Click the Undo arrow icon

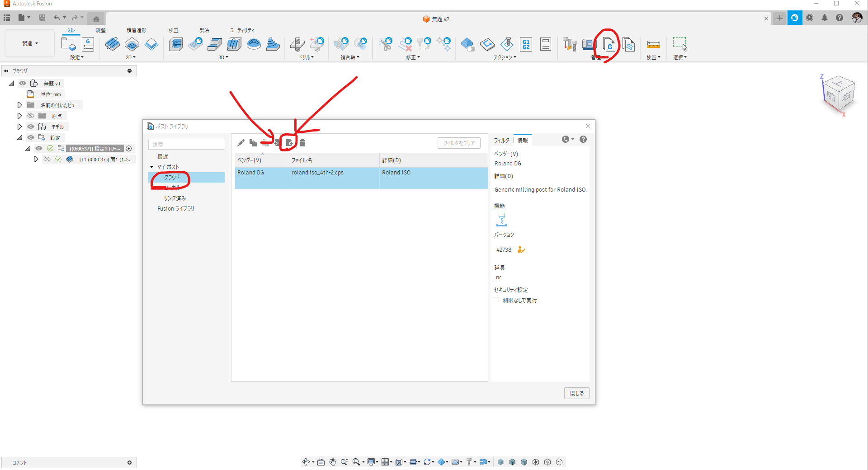coord(57,18)
